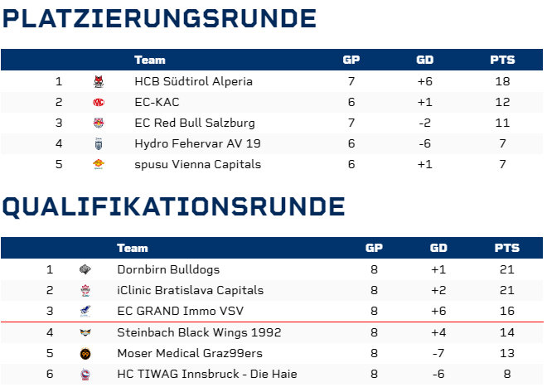The width and height of the screenshot is (547, 392).
Task: Click Team column header in Qualifikationsrunde table
Action: pos(133,248)
